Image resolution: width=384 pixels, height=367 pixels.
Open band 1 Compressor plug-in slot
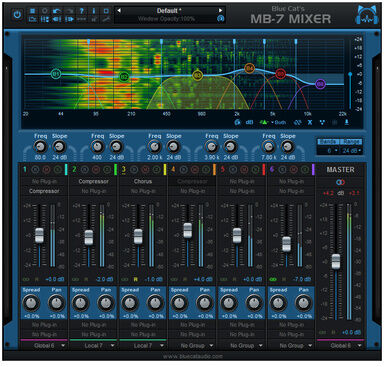click(x=44, y=191)
